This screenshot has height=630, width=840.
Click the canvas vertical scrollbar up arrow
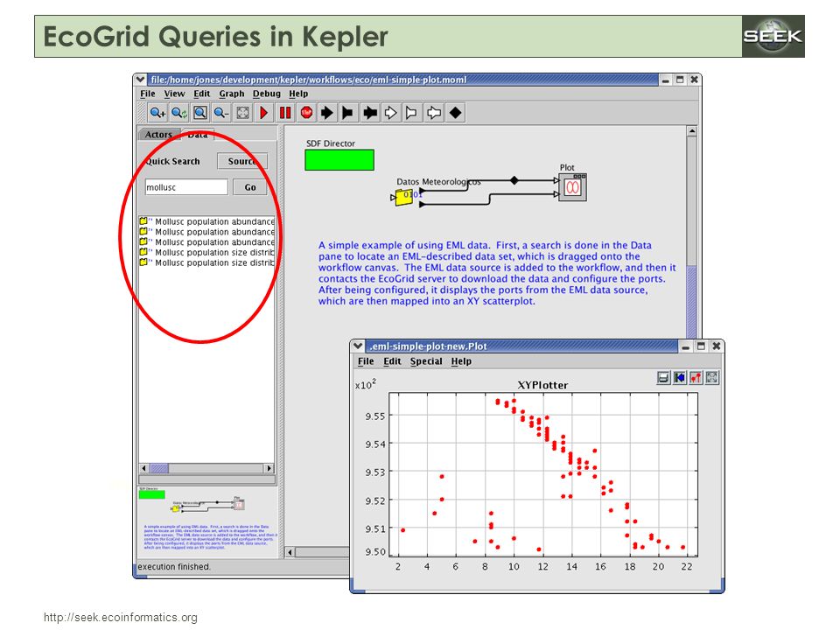point(692,131)
